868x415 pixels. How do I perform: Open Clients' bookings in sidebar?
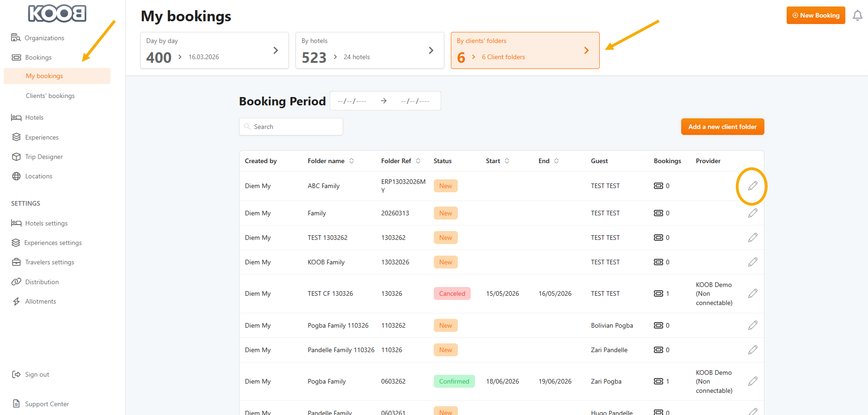pos(50,96)
